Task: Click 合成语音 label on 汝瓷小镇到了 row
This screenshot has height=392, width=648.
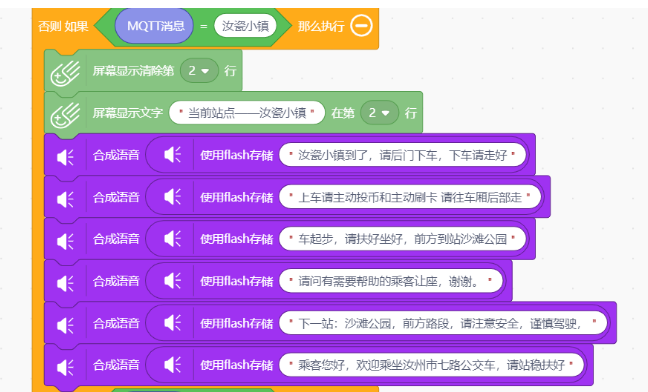Action: (x=116, y=155)
